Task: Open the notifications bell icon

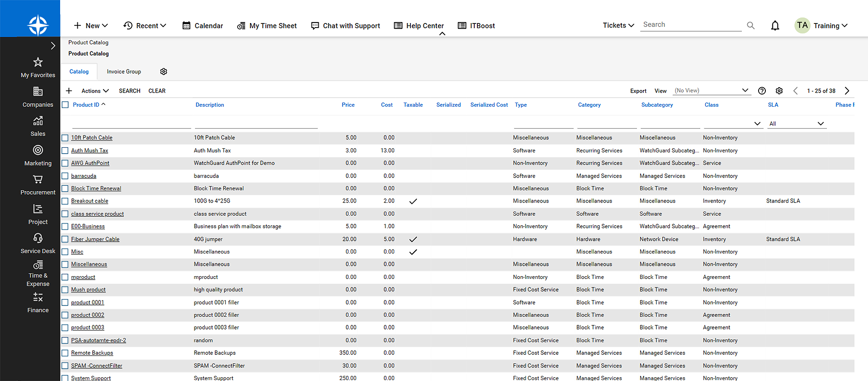Action: [775, 26]
